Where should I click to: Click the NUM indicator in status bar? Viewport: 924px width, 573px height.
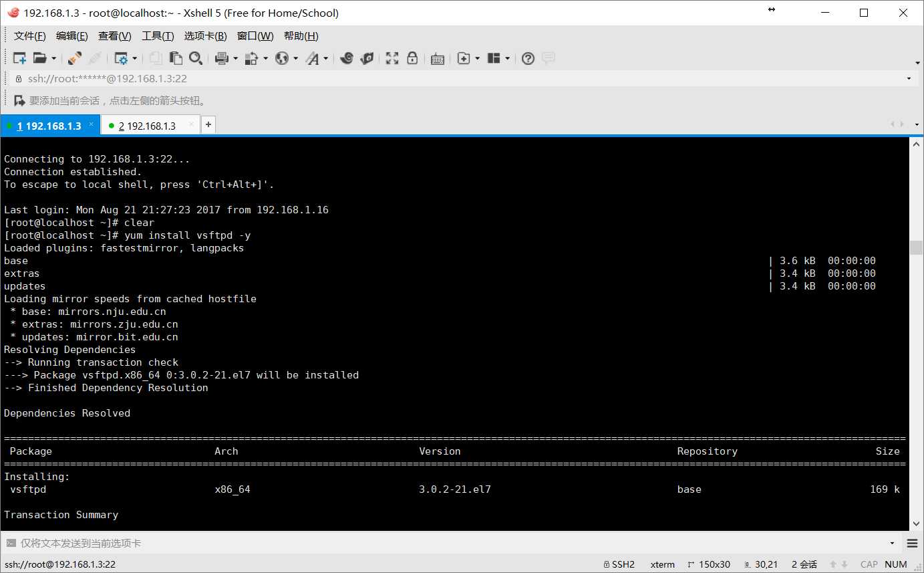click(896, 564)
